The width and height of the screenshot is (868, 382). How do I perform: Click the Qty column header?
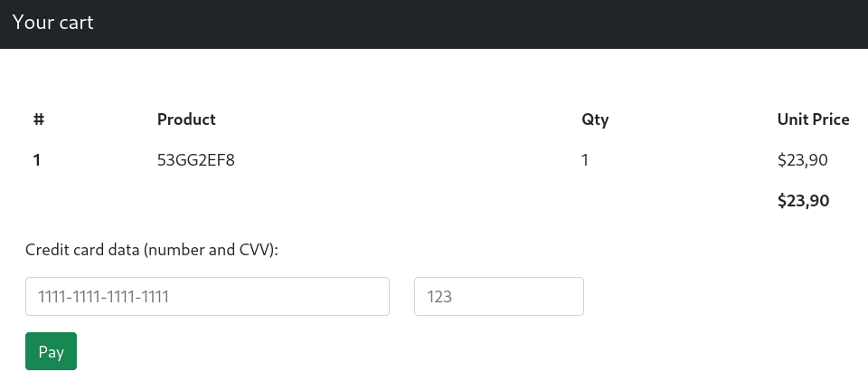(x=595, y=119)
